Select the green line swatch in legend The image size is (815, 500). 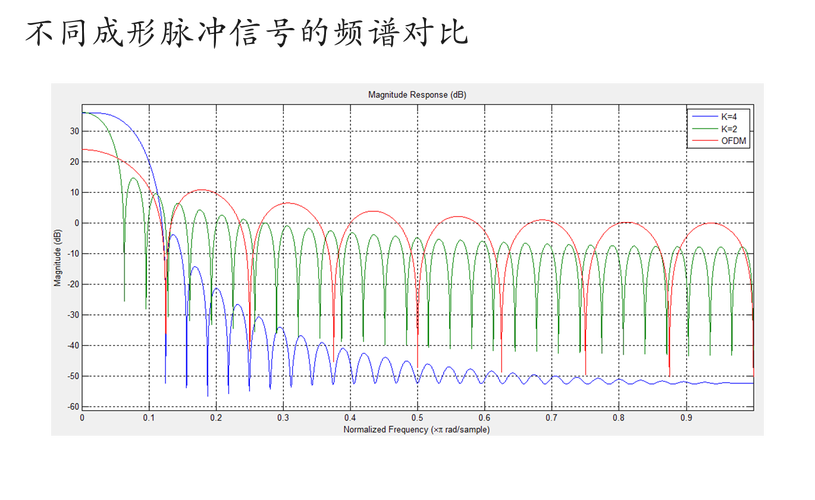(x=703, y=129)
